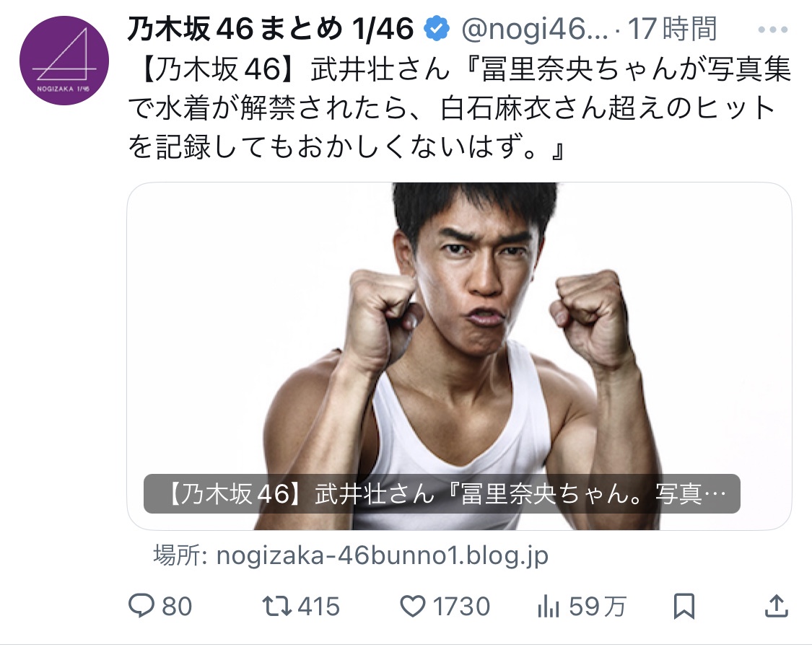
Task: Like the tweet with the heart icon
Action: click(413, 606)
